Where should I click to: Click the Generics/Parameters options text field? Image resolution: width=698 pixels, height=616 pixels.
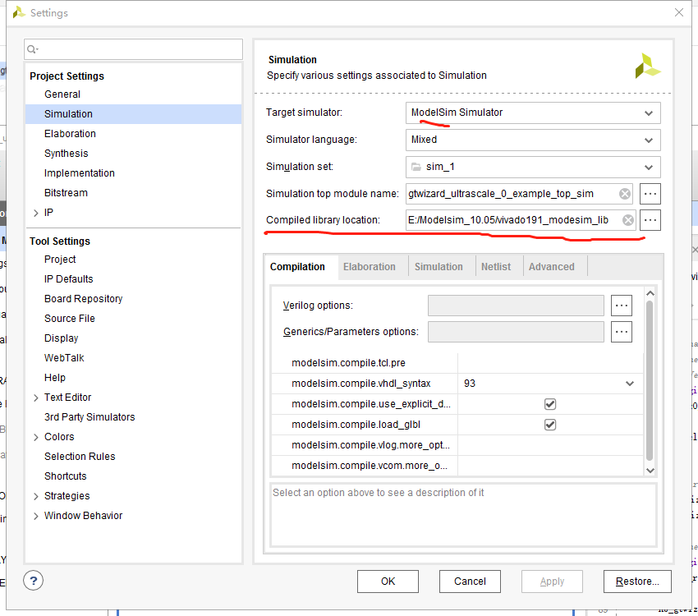[x=516, y=332]
